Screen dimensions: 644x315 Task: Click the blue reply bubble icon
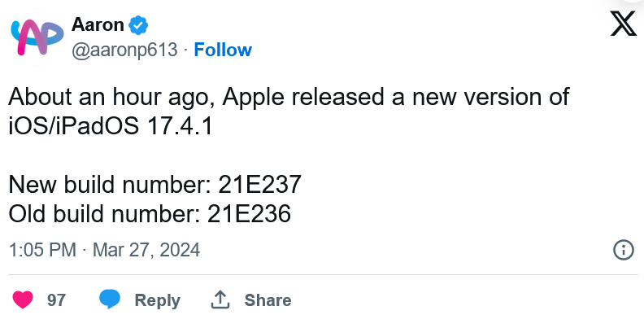click(x=110, y=300)
